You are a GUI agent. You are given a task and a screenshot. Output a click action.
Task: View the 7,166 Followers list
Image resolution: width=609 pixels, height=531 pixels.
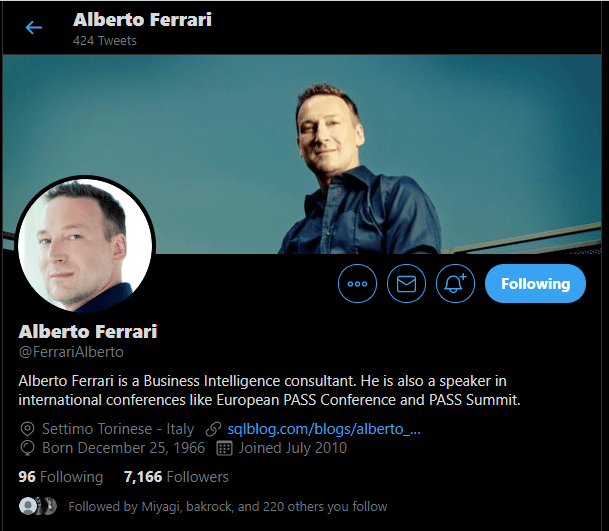(x=176, y=477)
